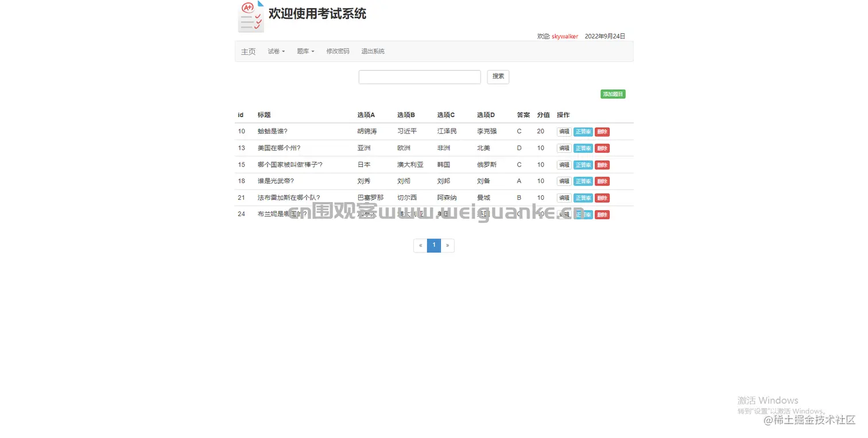
Task: Click the 选项A column header
Action: pos(366,115)
